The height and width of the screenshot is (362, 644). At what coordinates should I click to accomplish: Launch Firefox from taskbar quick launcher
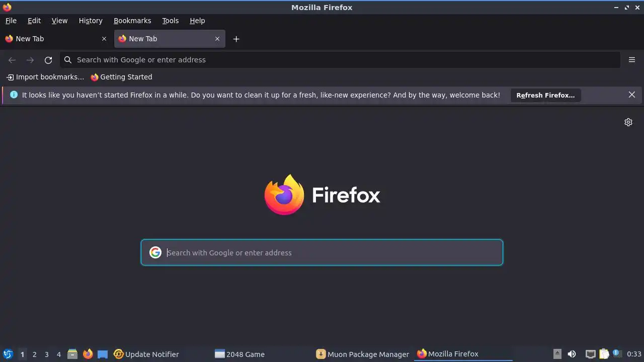[x=88, y=354]
